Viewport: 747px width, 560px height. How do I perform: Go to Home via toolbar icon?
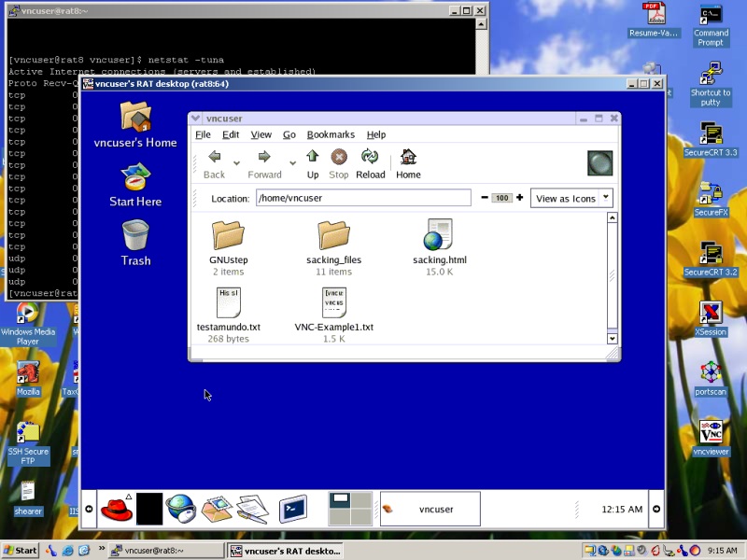[408, 162]
